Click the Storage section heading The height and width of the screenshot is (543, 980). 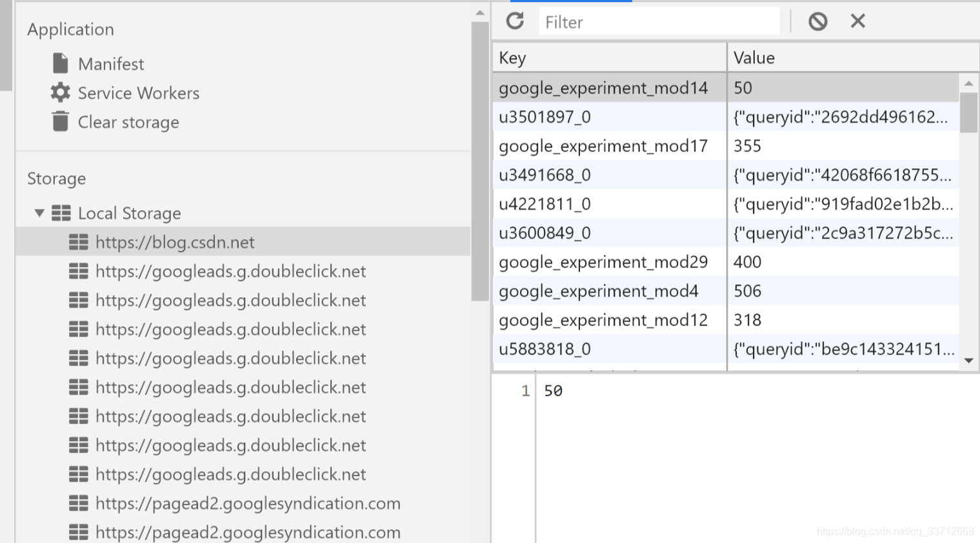[x=56, y=179]
